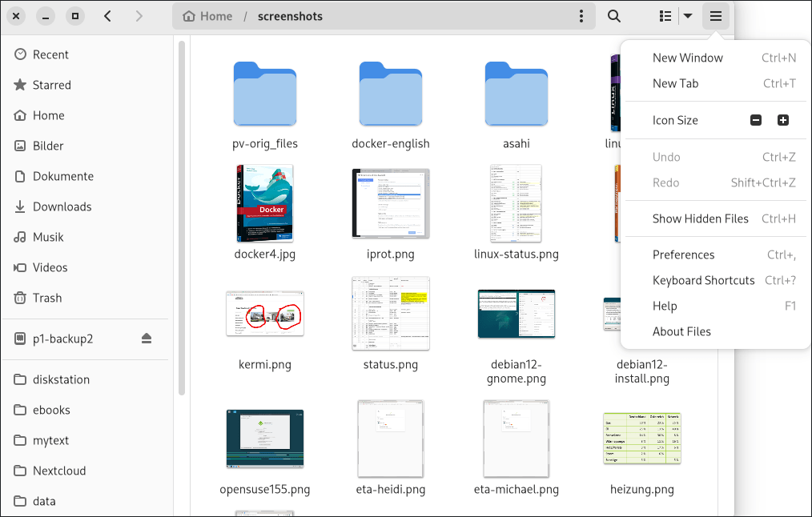Open view options dropdown arrow
Screen dimensions: 812x517
pyautogui.click(x=688, y=16)
